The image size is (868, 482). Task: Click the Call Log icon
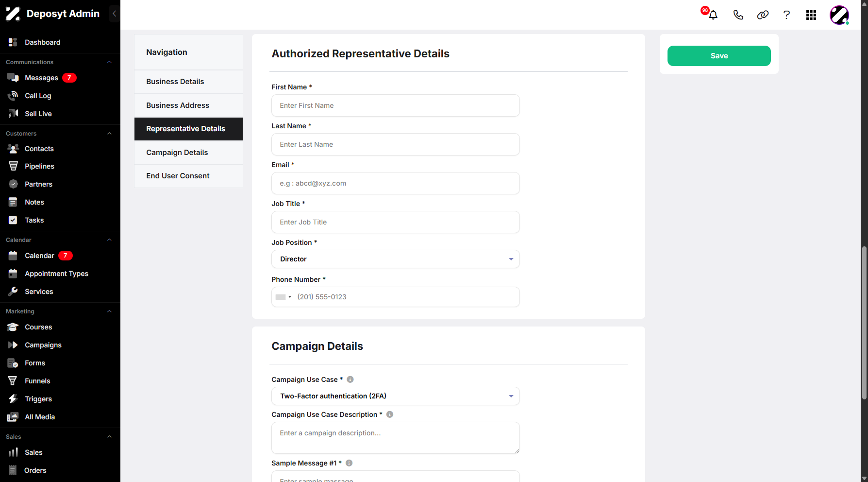coord(13,96)
